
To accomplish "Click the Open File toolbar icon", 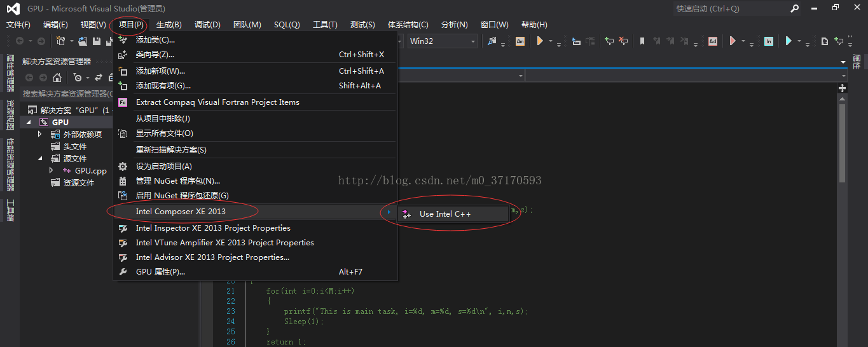I will (x=83, y=41).
